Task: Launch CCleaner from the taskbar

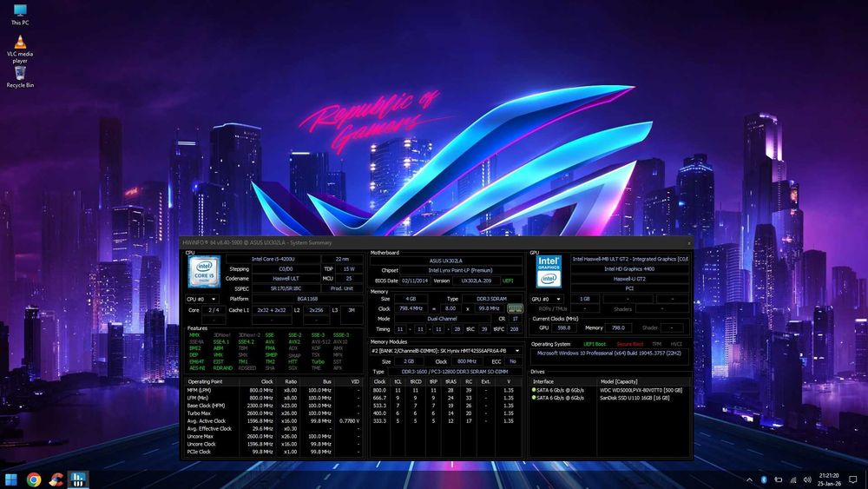Action: pyautogui.click(x=56, y=479)
